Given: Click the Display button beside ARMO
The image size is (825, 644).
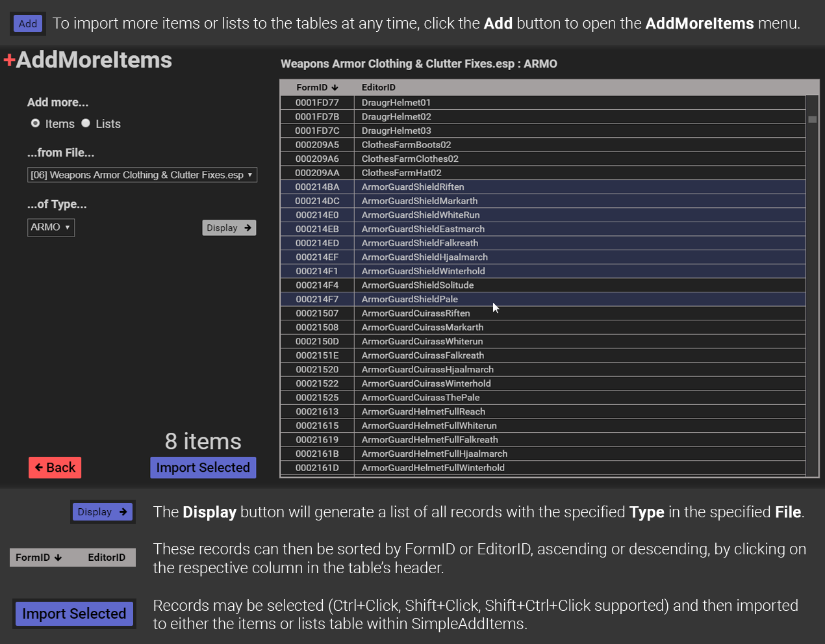Looking at the screenshot, I should (x=229, y=228).
